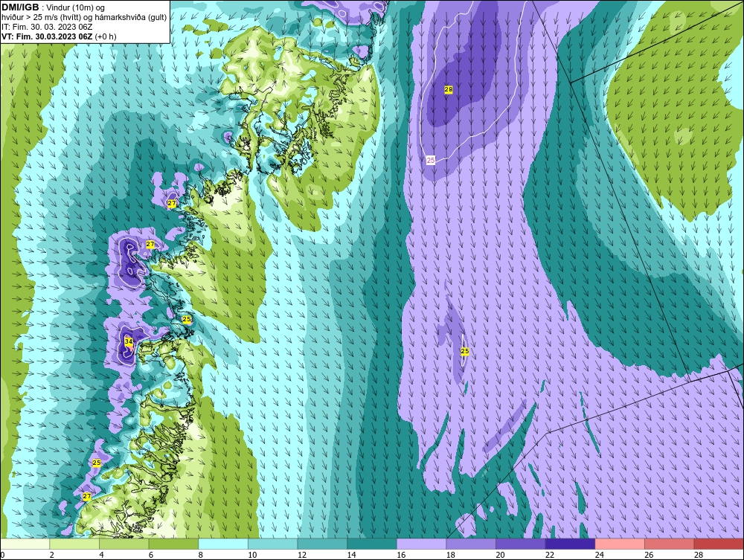Click the yellow 34 maximum gust label
This screenshot has height=560, width=744.
pyautogui.click(x=129, y=341)
